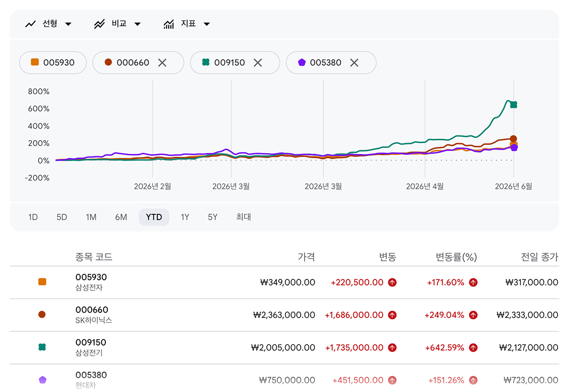
Task: Remove 000660 chip with its X
Action: click(x=162, y=63)
